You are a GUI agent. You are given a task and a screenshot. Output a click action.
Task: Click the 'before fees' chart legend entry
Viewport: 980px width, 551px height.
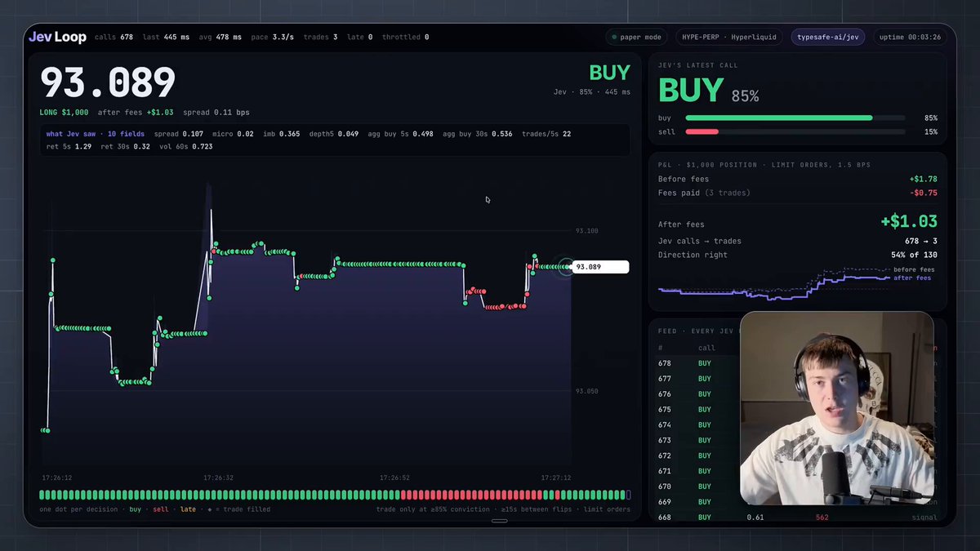(914, 269)
